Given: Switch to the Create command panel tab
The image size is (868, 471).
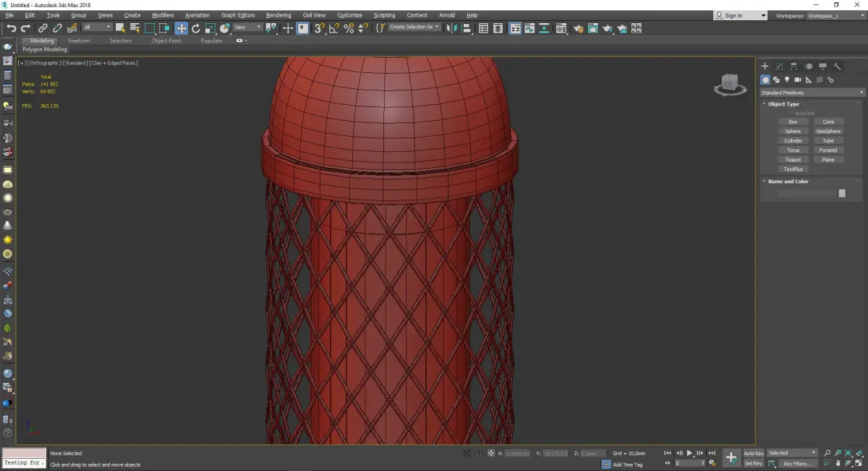Looking at the screenshot, I should (x=765, y=67).
